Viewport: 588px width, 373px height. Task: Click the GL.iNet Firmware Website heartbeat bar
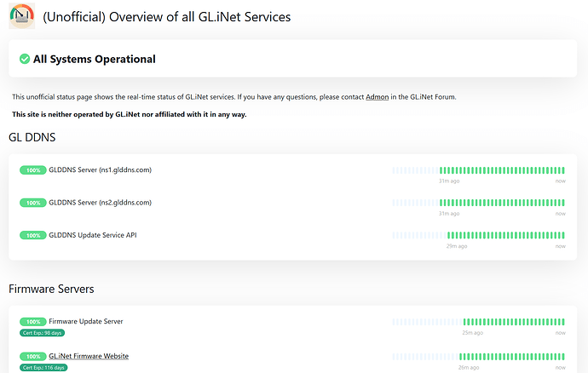tap(479, 357)
